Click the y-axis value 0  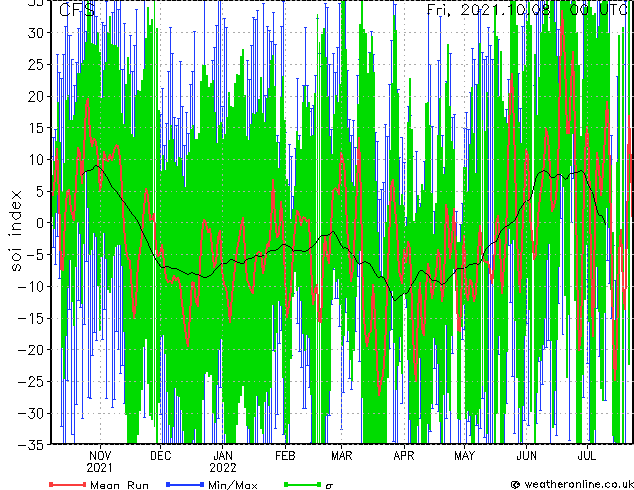click(42, 223)
